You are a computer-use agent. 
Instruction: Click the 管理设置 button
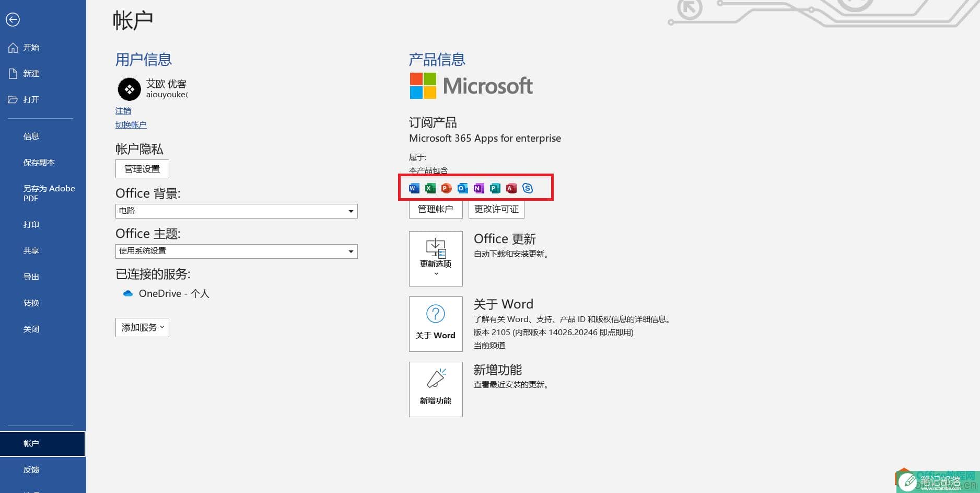pos(142,169)
